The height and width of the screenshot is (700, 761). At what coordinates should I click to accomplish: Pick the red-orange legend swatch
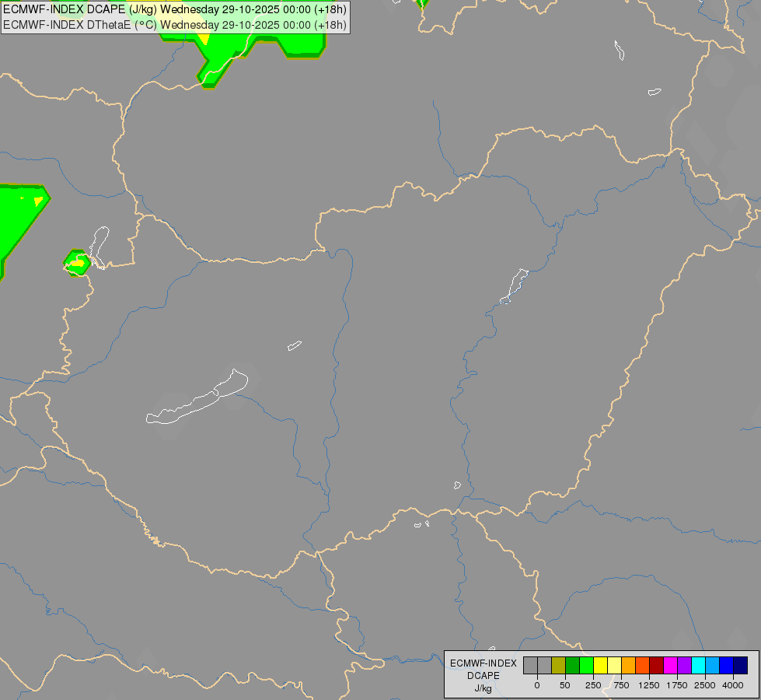pos(643,666)
